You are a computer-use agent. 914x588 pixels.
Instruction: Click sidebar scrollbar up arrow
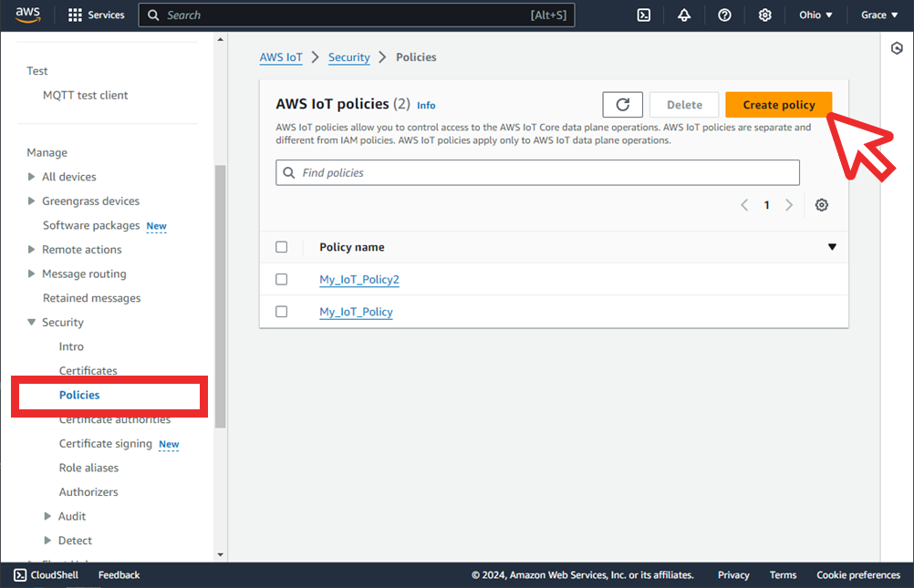[221, 39]
